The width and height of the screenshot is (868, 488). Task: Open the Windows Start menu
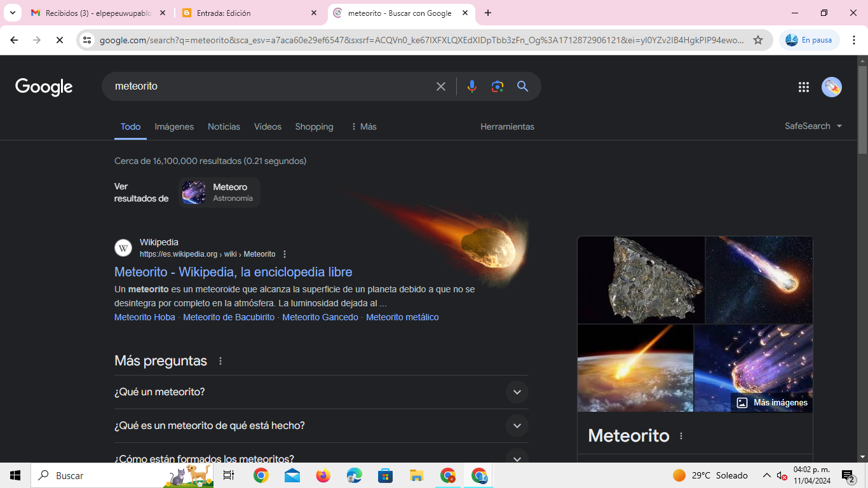click(x=15, y=475)
